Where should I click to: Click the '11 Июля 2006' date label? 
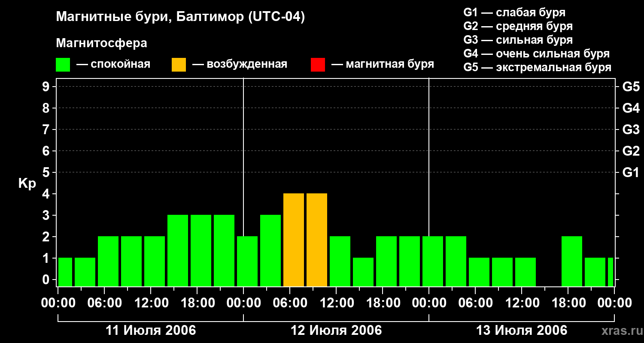coord(151,331)
